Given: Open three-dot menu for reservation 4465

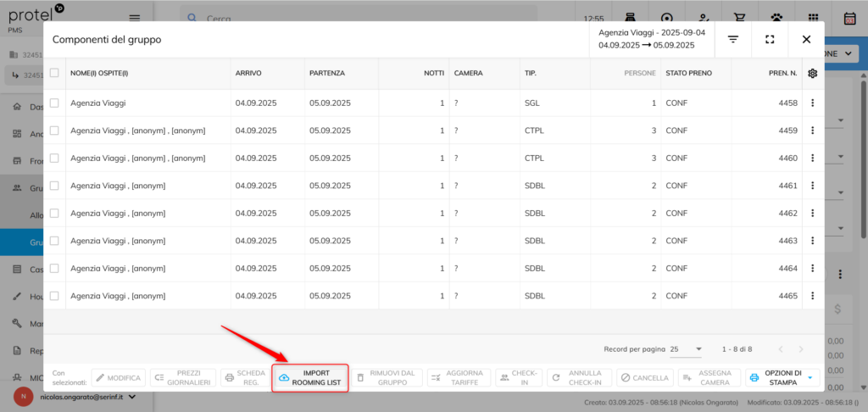Looking at the screenshot, I should tap(813, 296).
